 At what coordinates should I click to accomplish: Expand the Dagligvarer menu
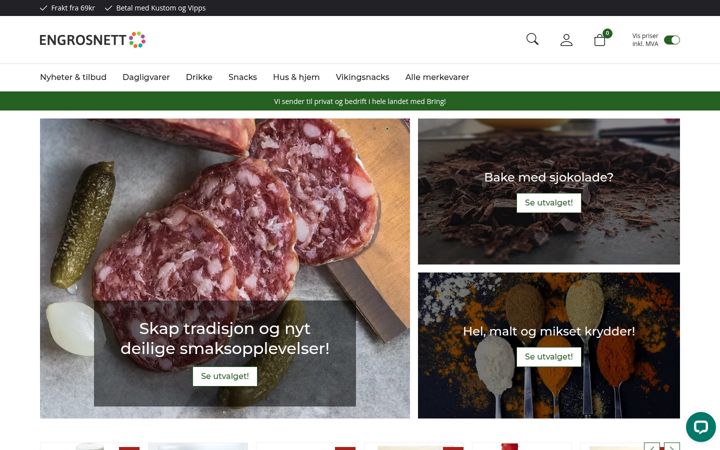(146, 77)
